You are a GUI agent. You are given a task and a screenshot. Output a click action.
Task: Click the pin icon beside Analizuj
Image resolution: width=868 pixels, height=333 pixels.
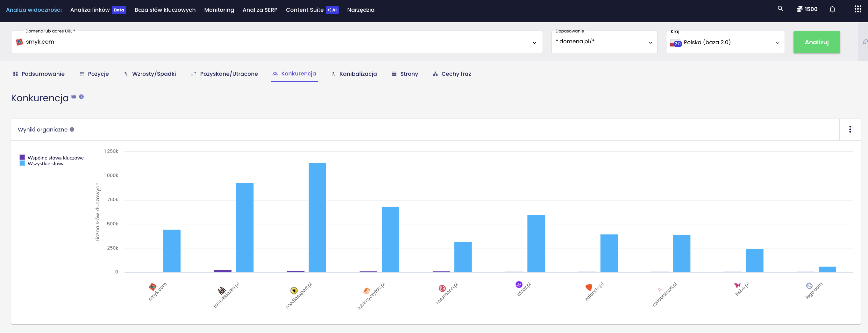[x=864, y=42]
